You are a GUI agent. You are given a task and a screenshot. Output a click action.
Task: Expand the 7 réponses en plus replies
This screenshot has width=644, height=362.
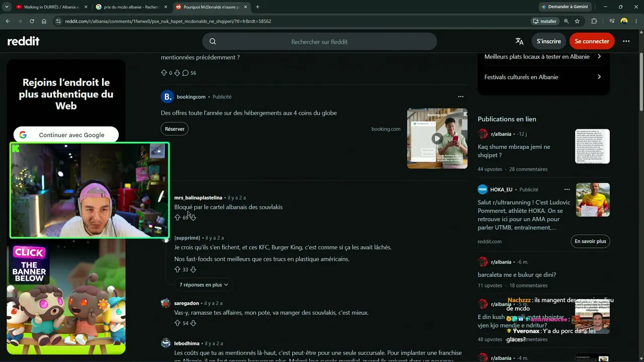point(204,285)
